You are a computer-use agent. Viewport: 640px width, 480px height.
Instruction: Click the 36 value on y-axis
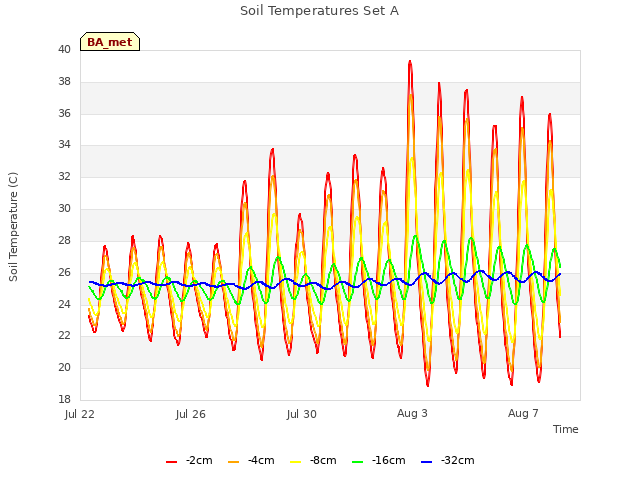[x=64, y=113]
